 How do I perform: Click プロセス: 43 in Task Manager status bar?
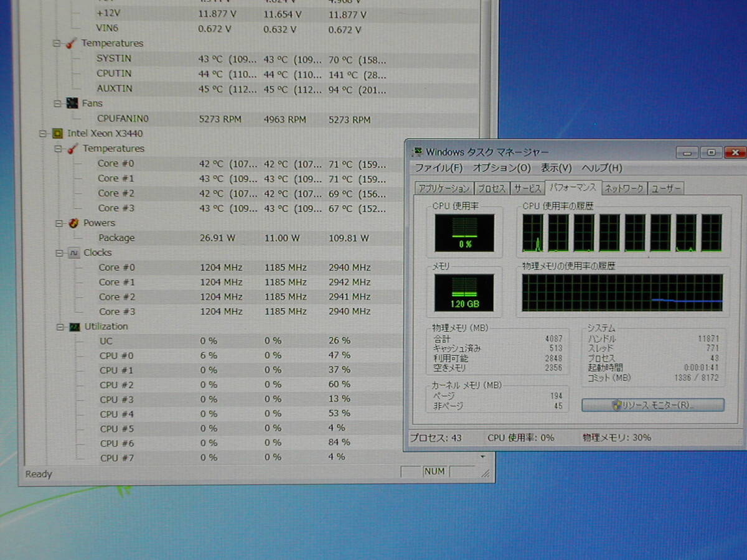pos(436,437)
